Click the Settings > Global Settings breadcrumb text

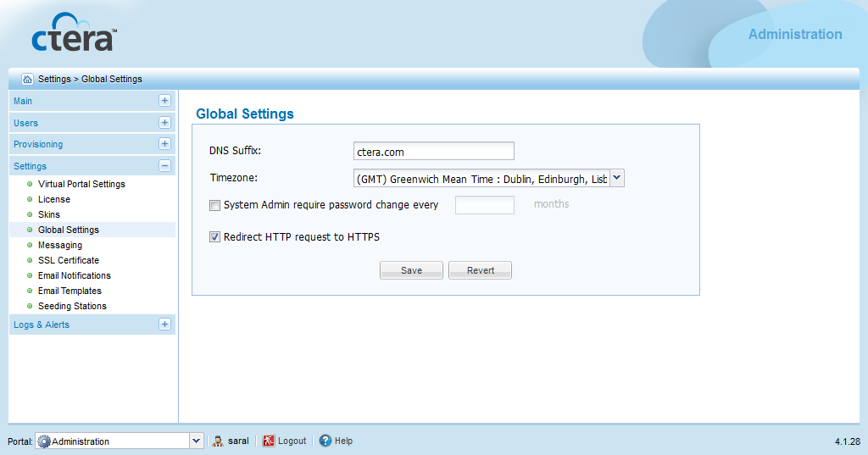coord(90,79)
